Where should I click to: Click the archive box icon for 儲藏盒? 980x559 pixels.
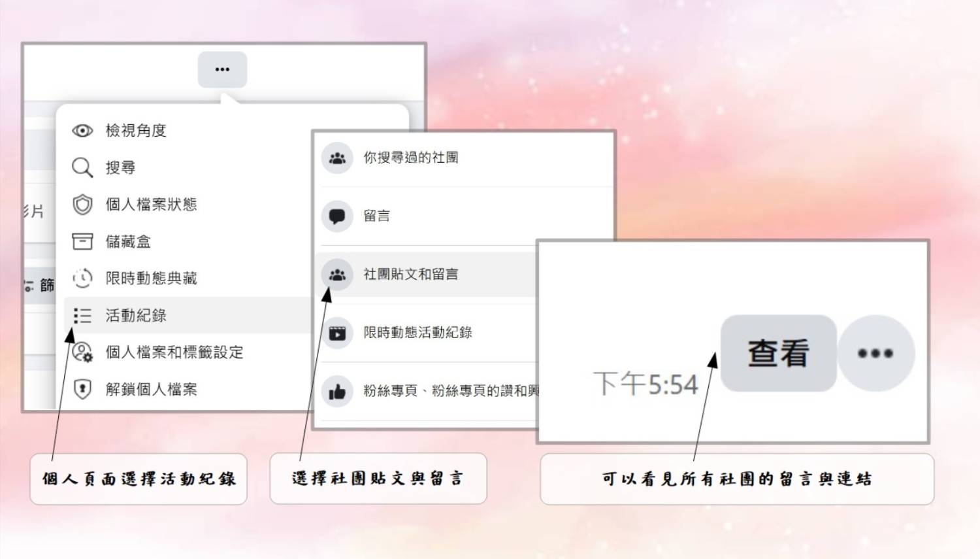pos(82,241)
